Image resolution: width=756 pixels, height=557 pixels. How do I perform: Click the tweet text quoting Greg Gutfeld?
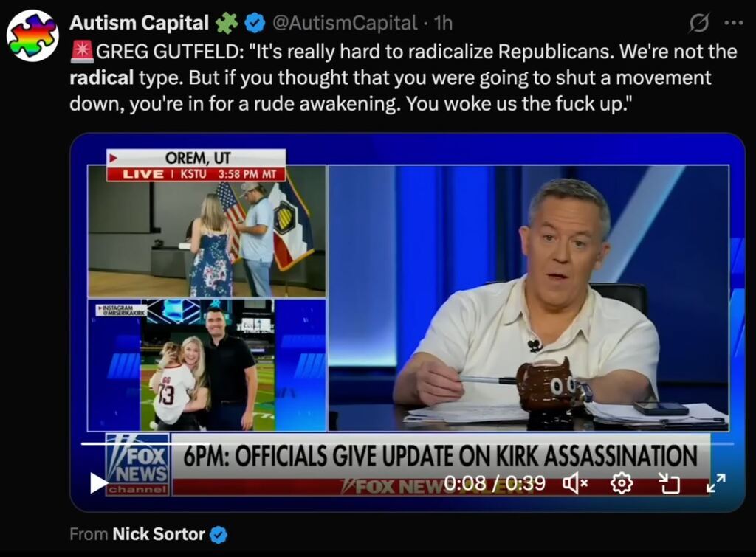(x=403, y=77)
